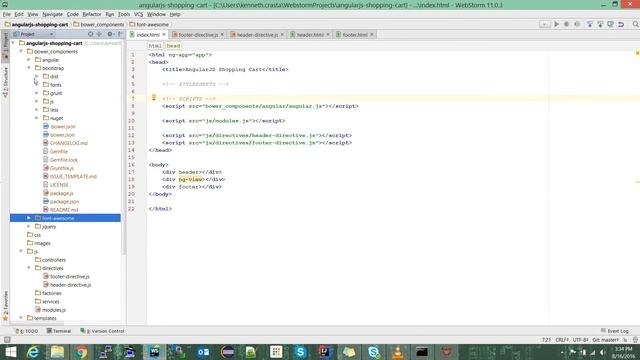Click bower_components breadcrumb in navigation bar
The height and width of the screenshot is (360, 640).
(99, 24)
